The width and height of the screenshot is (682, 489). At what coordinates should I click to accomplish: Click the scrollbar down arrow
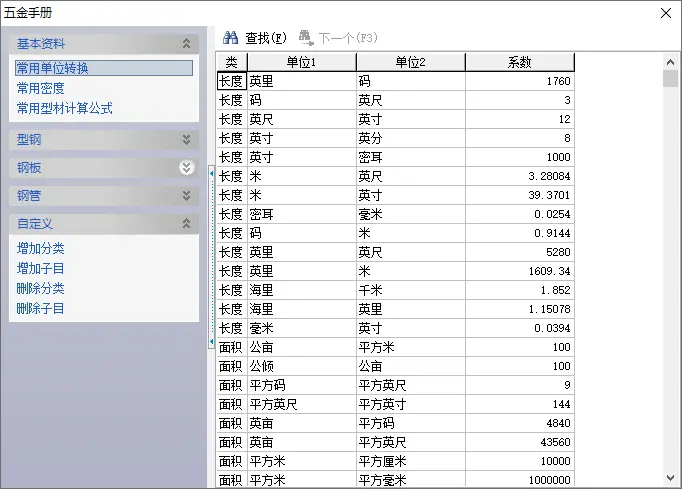coord(670,478)
